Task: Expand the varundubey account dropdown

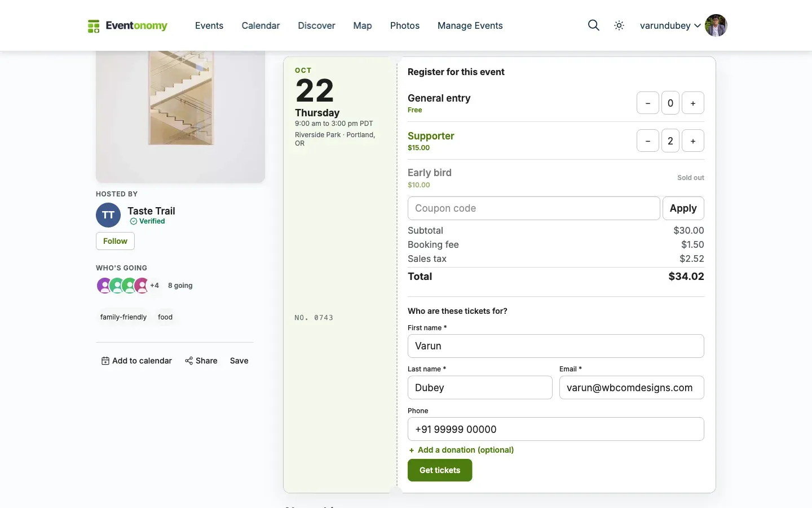Action: [x=698, y=25]
